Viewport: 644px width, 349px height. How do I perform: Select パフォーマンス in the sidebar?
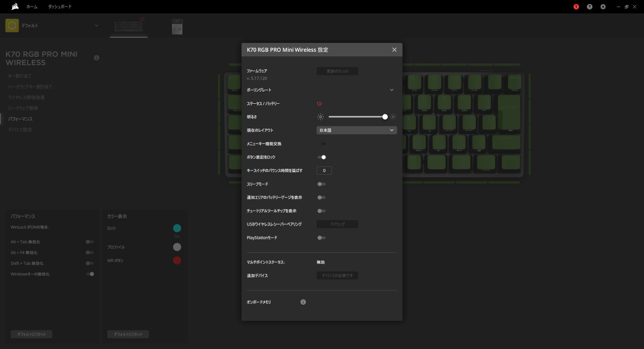(x=21, y=119)
